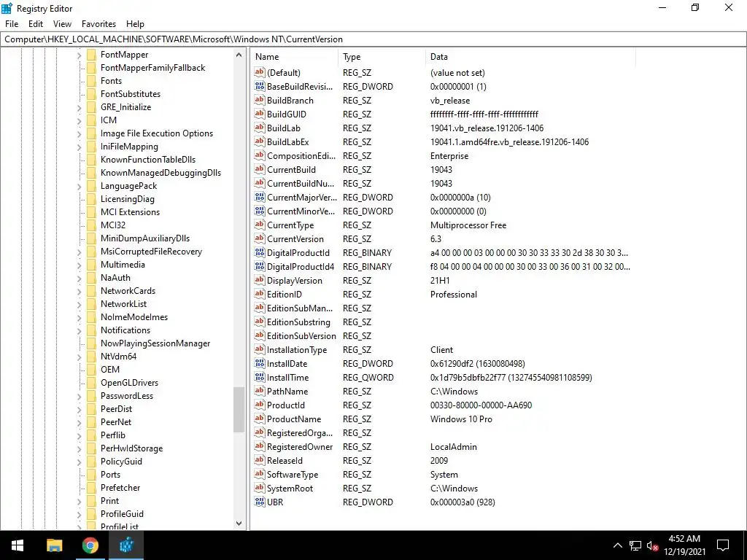Image resolution: width=747 pixels, height=560 pixels.
Task: Click the taskbar clock showing 4:52 AM
Action: [684, 545]
